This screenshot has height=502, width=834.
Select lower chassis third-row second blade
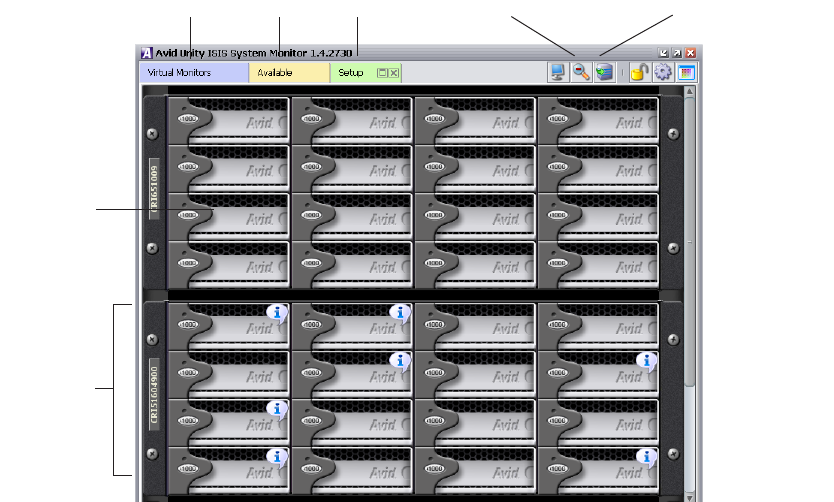[x=352, y=422]
